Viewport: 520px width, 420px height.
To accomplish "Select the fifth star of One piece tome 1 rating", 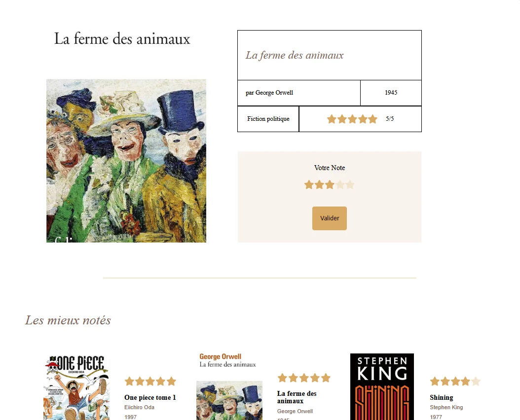I will 171,381.
